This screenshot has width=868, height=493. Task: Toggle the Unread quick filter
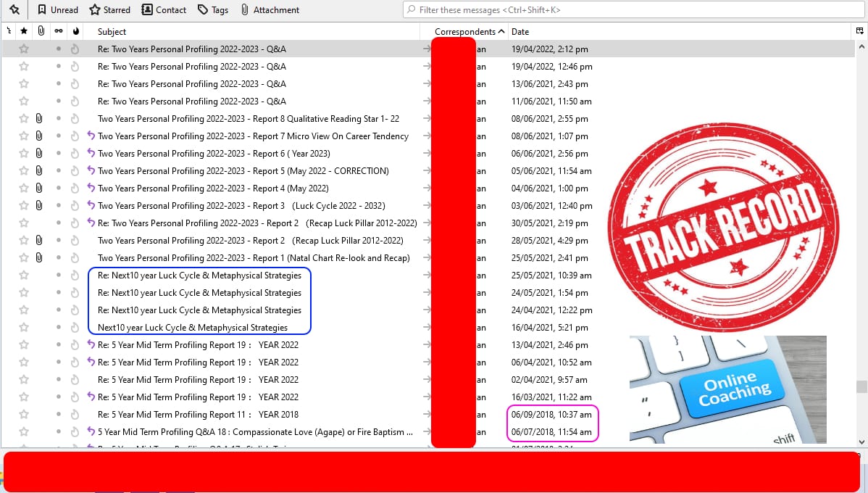pos(57,10)
